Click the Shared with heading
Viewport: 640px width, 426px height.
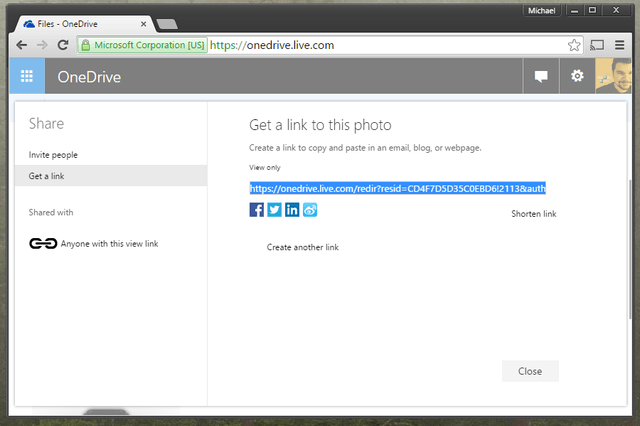51,212
